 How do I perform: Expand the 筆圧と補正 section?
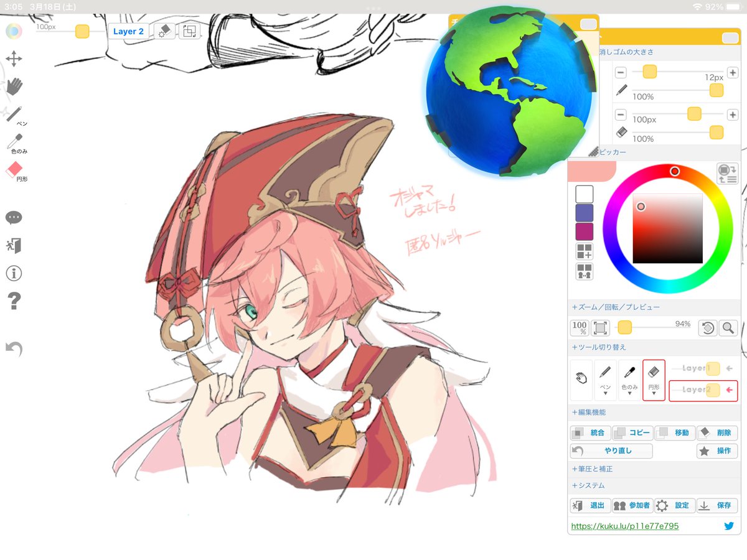(592, 469)
